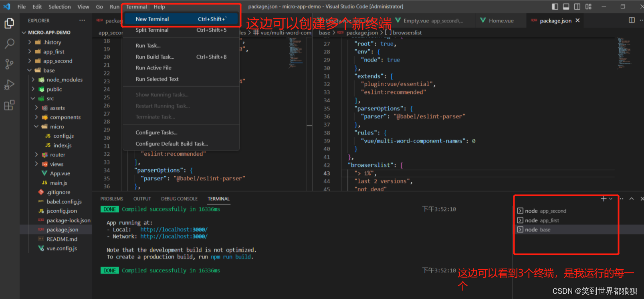This screenshot has height=299, width=644.
Task: Collapse the micro folder
Action: point(56,126)
